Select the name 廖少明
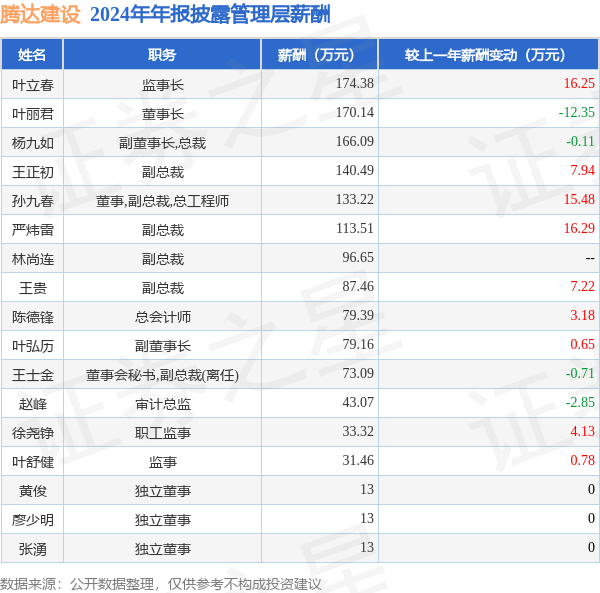The height and width of the screenshot is (593, 600). [x=33, y=520]
